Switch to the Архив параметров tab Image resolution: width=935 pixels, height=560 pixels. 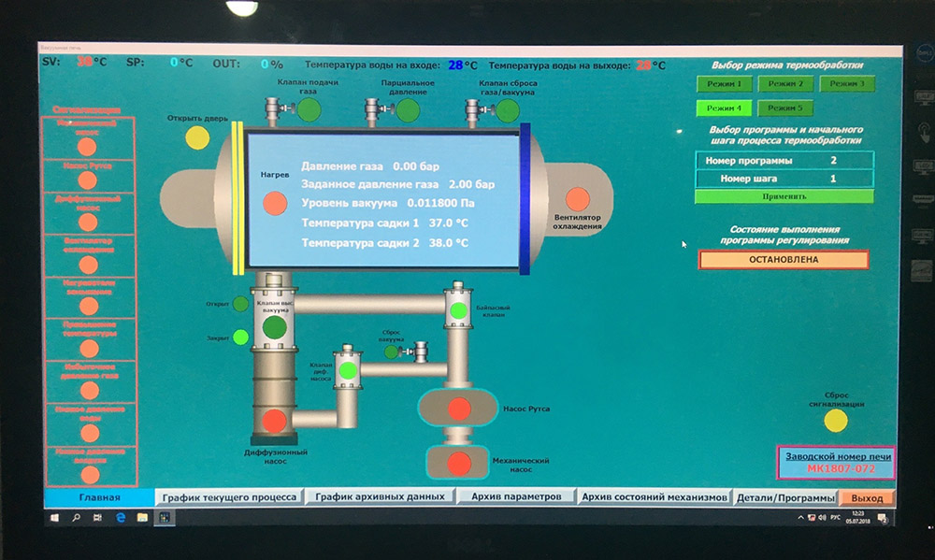tap(516, 497)
